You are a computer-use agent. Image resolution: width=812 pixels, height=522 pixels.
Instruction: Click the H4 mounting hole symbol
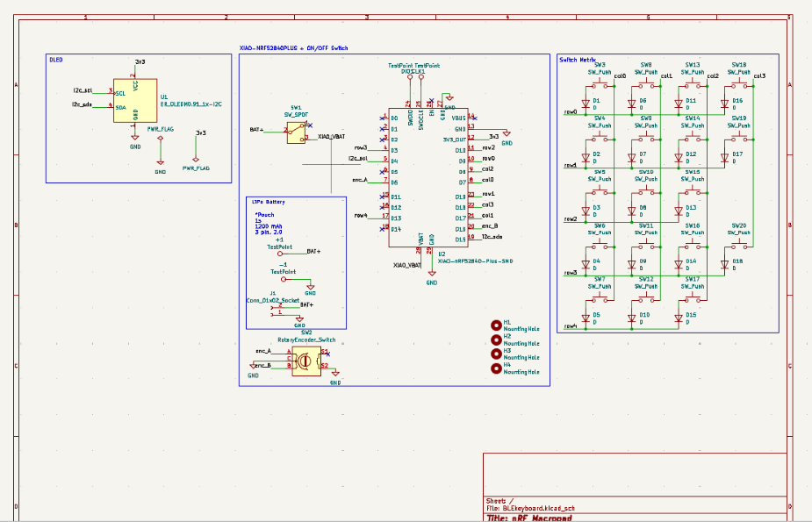pos(496,368)
